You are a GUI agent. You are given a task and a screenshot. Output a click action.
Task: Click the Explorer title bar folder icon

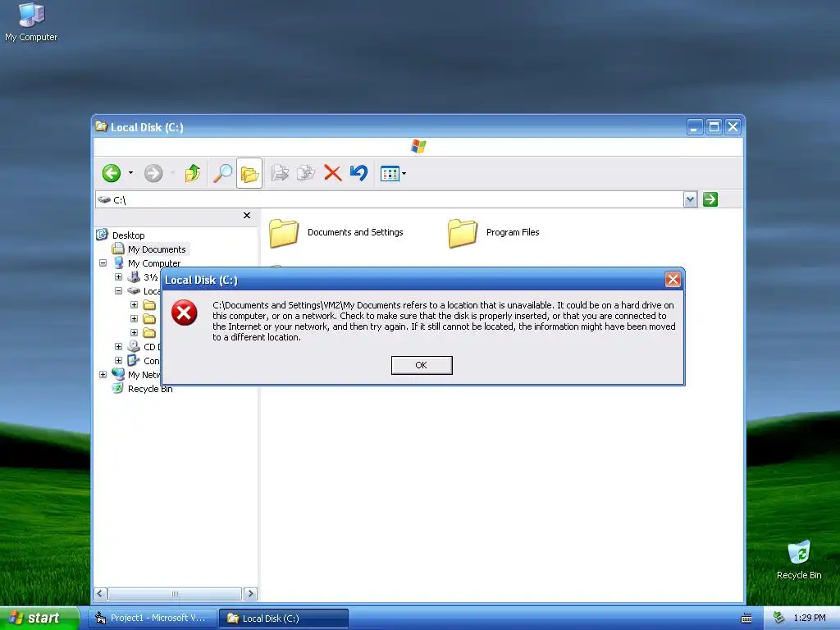coord(101,126)
